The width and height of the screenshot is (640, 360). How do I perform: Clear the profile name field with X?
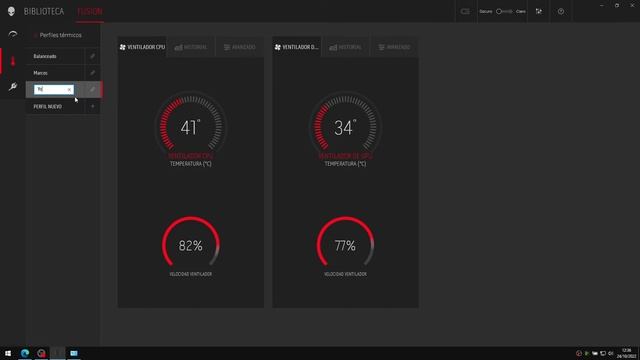coord(69,89)
